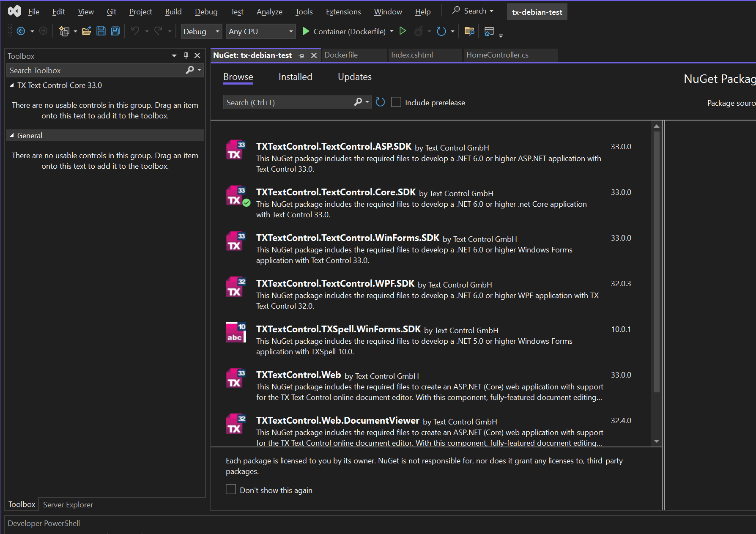
Task: Start Without Debugging using the outlined play icon
Action: click(403, 31)
